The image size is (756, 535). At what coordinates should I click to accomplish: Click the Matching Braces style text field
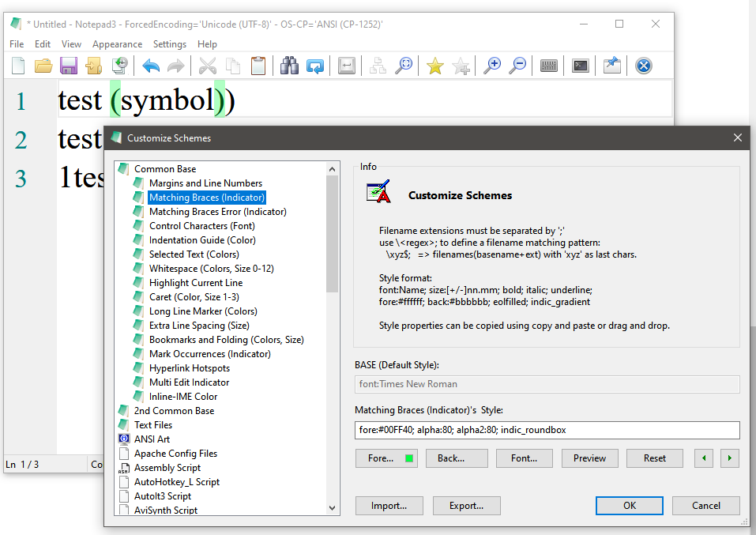pos(547,430)
